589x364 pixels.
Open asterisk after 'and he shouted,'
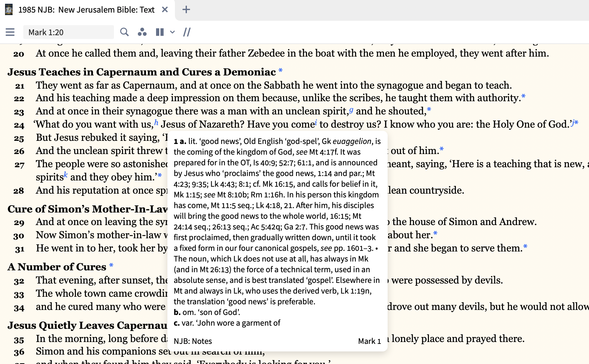point(429,109)
